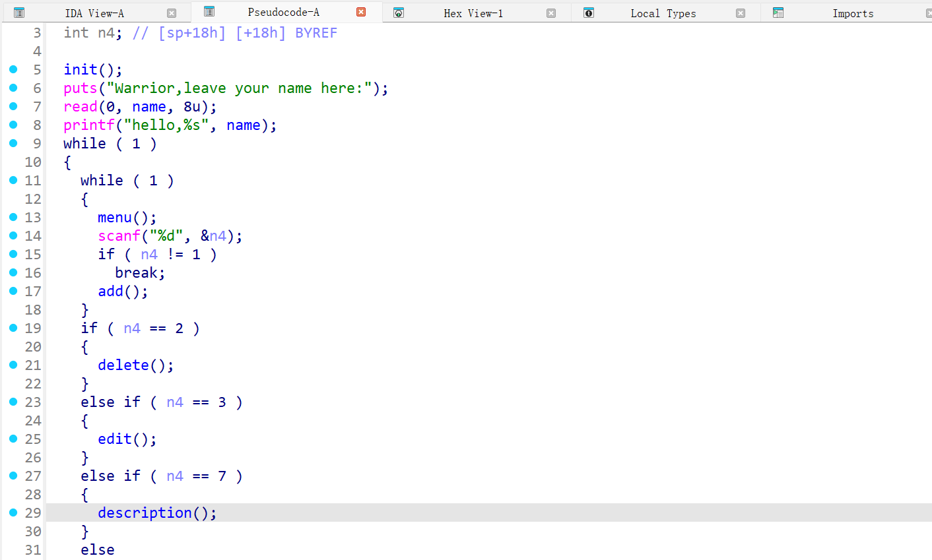Image resolution: width=932 pixels, height=560 pixels.
Task: Click the Local Types tab icon
Action: pos(589,13)
